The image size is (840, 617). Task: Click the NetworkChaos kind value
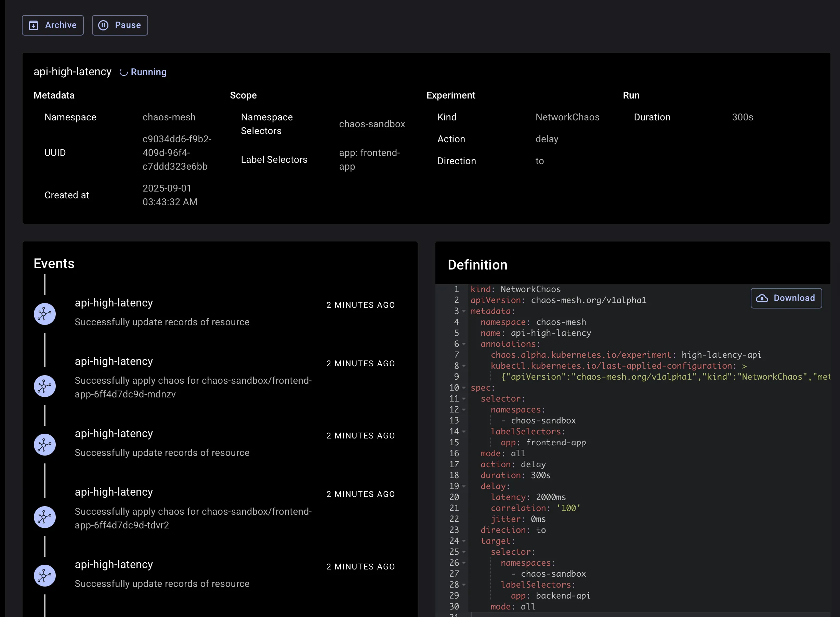point(567,117)
